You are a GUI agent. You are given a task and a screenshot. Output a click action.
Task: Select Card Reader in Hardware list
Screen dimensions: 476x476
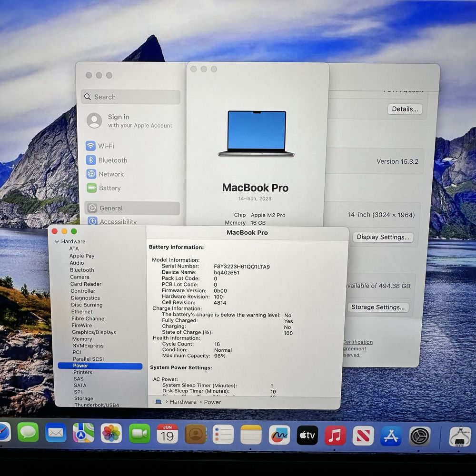tap(86, 284)
